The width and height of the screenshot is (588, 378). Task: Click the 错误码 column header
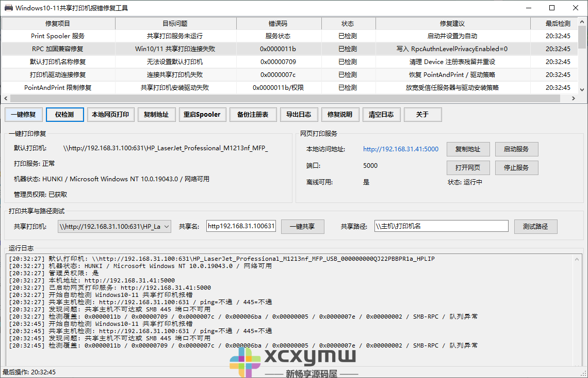(x=279, y=24)
